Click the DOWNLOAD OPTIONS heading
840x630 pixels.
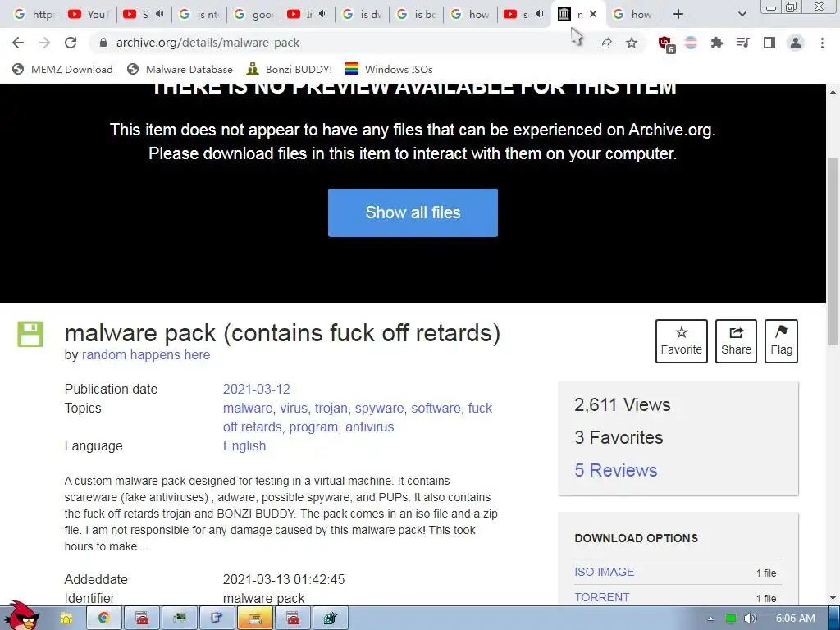point(636,538)
